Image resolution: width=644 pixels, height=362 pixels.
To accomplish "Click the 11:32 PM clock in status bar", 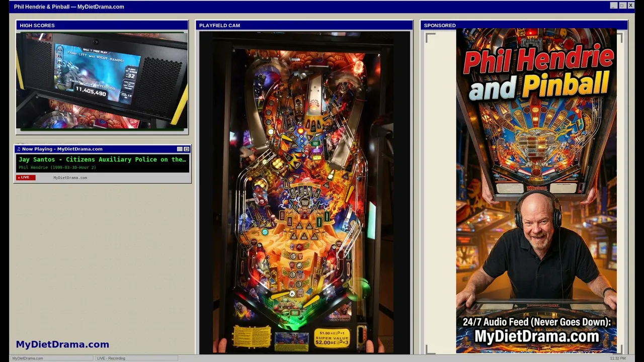I will click(x=617, y=358).
